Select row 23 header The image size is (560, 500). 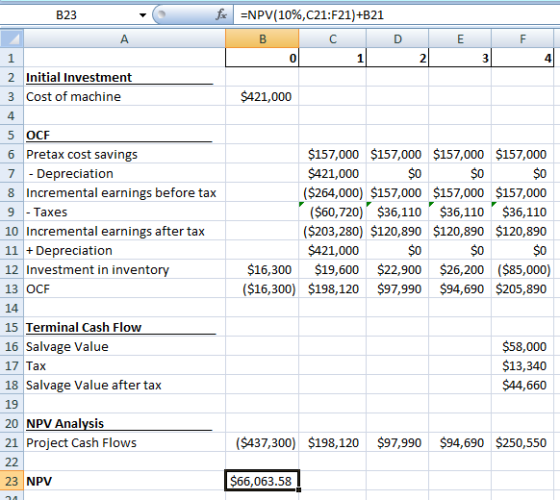tap(11, 481)
